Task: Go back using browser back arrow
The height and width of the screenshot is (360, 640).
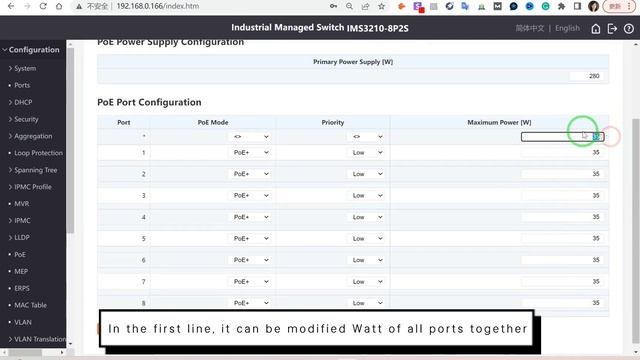Action: click(11, 6)
